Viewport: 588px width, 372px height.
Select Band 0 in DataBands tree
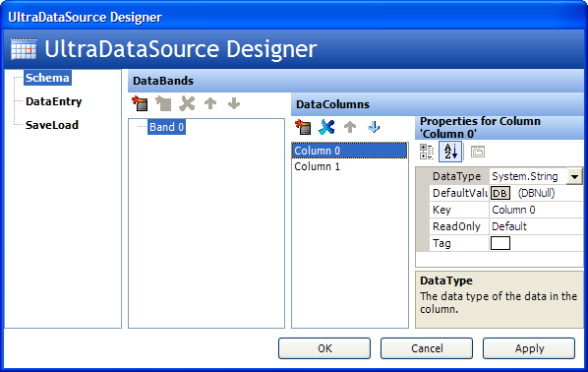[166, 127]
